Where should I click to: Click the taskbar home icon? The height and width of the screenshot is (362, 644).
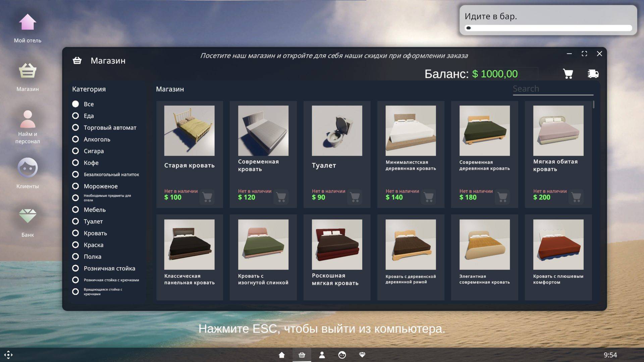click(x=282, y=355)
